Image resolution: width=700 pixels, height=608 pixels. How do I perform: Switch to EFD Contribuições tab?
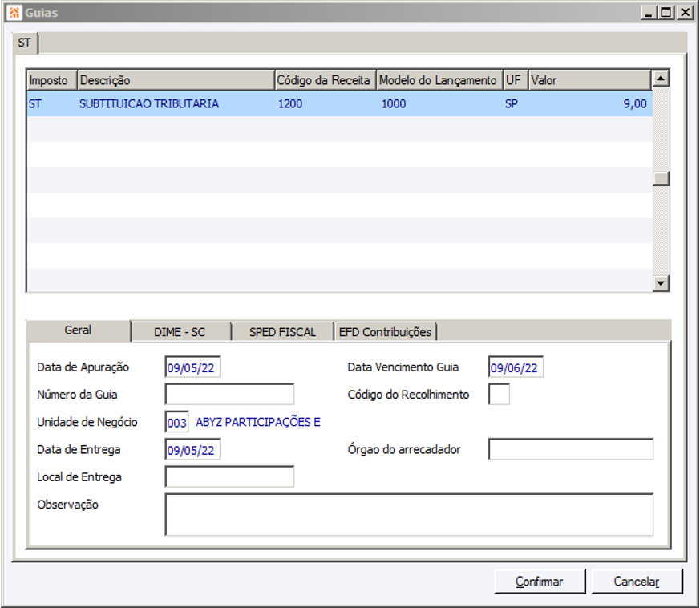click(385, 332)
